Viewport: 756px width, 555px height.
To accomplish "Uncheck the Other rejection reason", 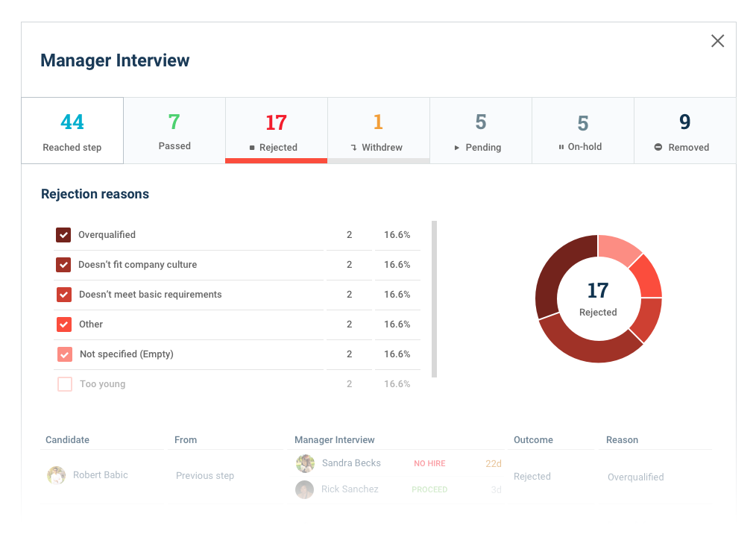I will (64, 324).
